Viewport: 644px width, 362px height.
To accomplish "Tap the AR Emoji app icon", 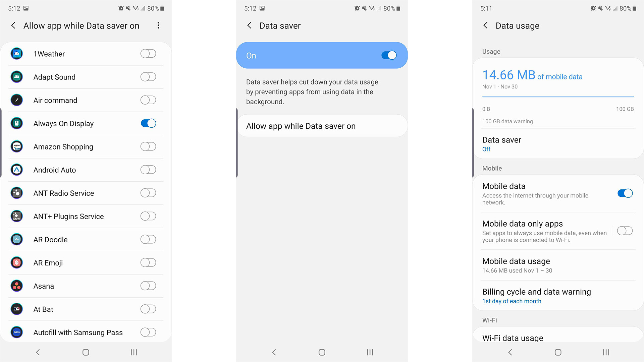I will (17, 262).
